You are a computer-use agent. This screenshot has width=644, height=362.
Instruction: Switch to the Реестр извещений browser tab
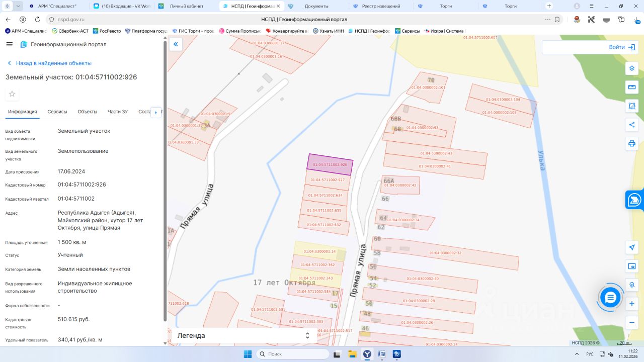coord(381,6)
